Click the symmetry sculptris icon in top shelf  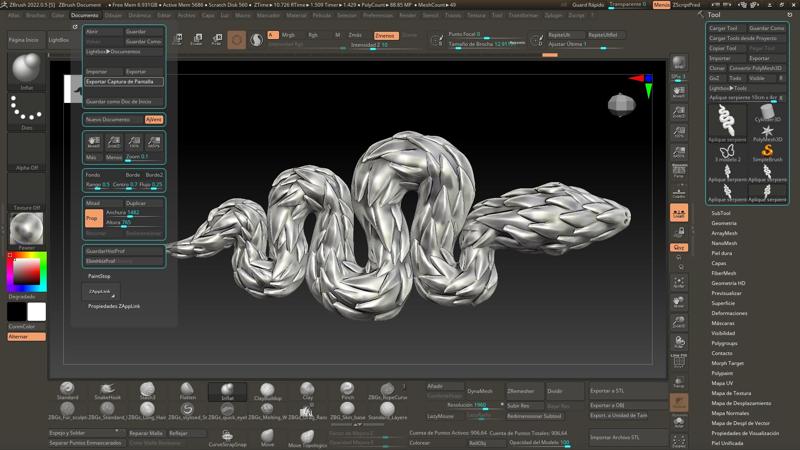257,39
